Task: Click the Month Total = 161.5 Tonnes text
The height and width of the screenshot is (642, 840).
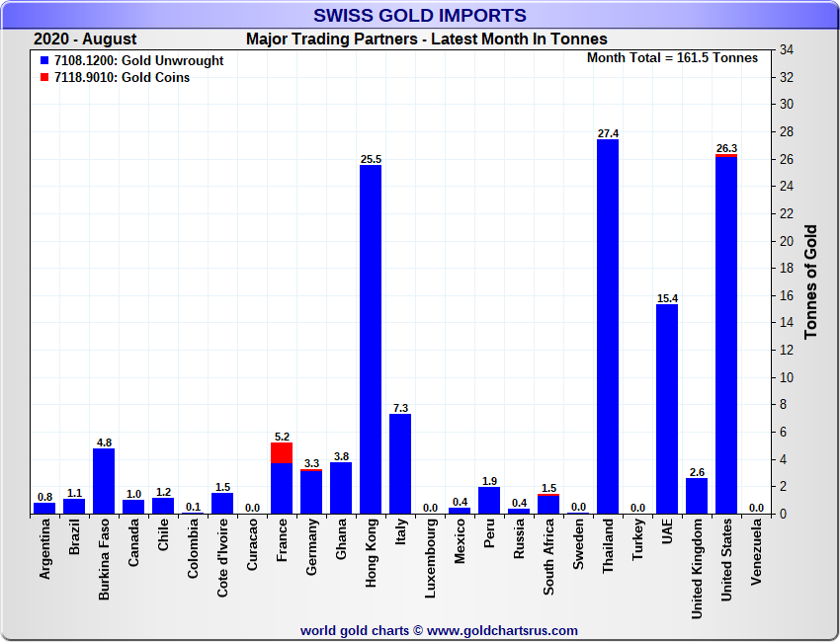Action: point(672,58)
